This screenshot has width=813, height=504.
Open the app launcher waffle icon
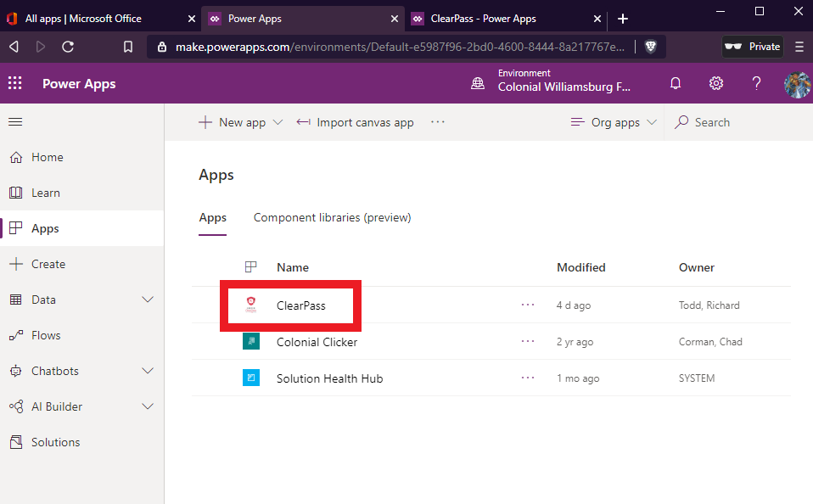pos(15,83)
